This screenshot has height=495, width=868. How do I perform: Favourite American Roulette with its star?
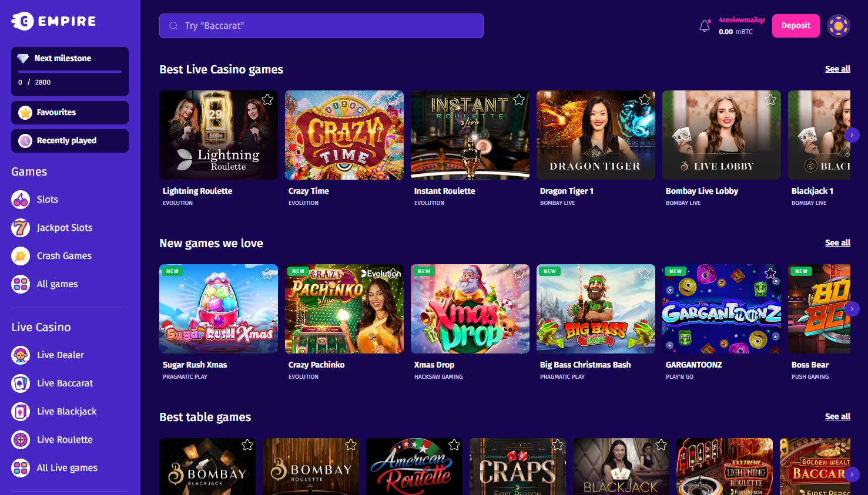pyautogui.click(x=454, y=445)
